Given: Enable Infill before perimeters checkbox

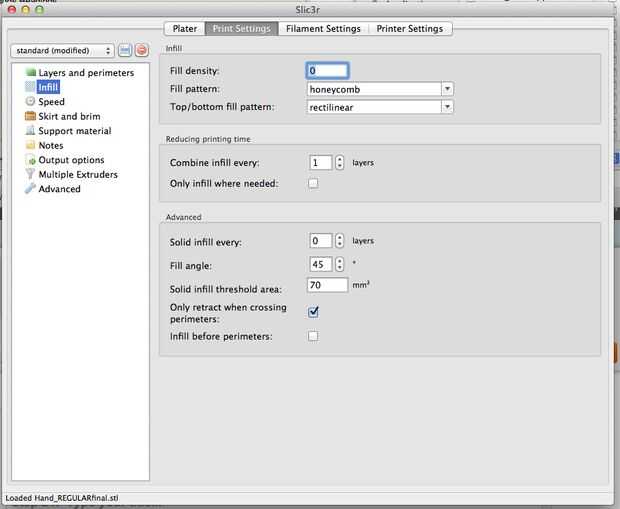Looking at the screenshot, I should click(x=313, y=336).
